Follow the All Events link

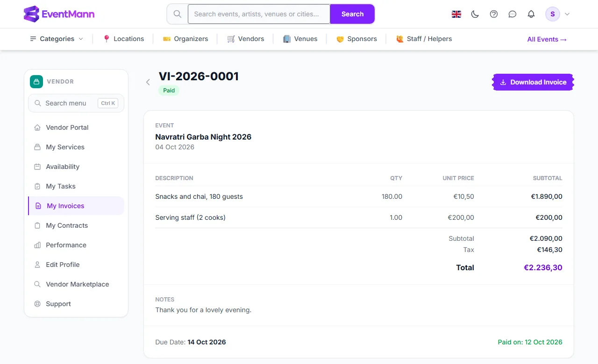tap(547, 39)
